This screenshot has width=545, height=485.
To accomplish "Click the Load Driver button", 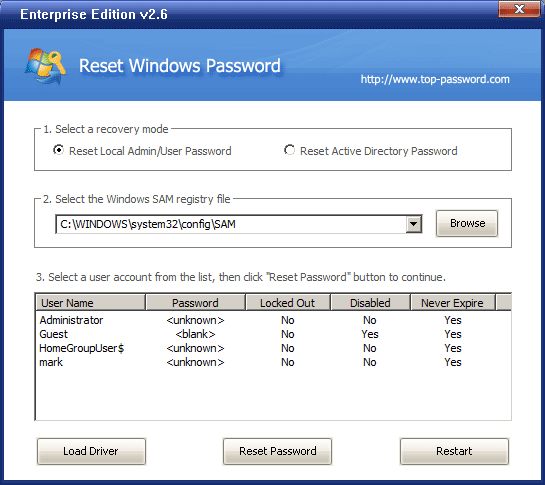I will 91,451.
